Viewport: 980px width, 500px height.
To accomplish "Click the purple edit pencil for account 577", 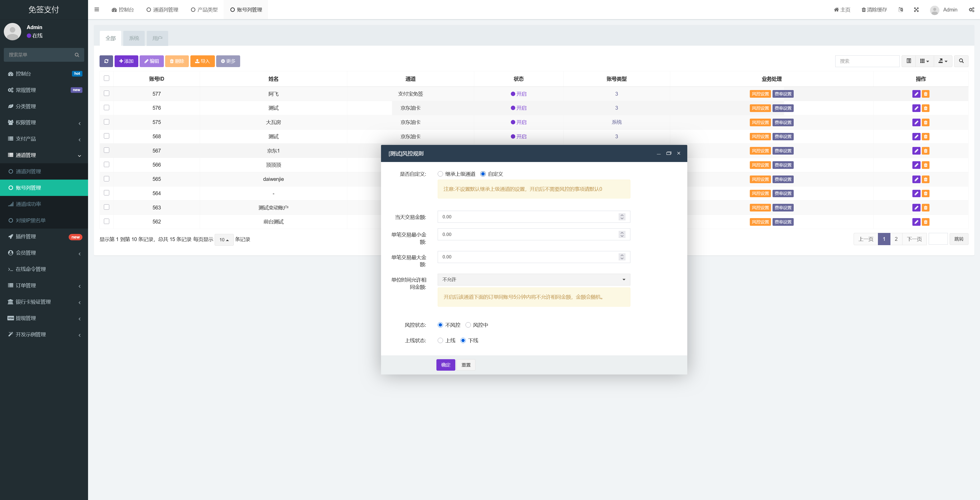I will [x=916, y=94].
